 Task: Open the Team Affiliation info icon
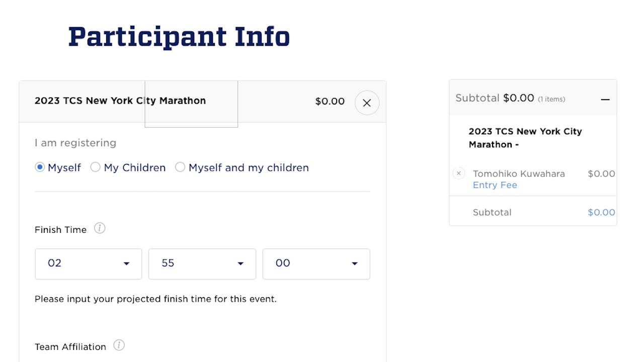pyautogui.click(x=119, y=345)
